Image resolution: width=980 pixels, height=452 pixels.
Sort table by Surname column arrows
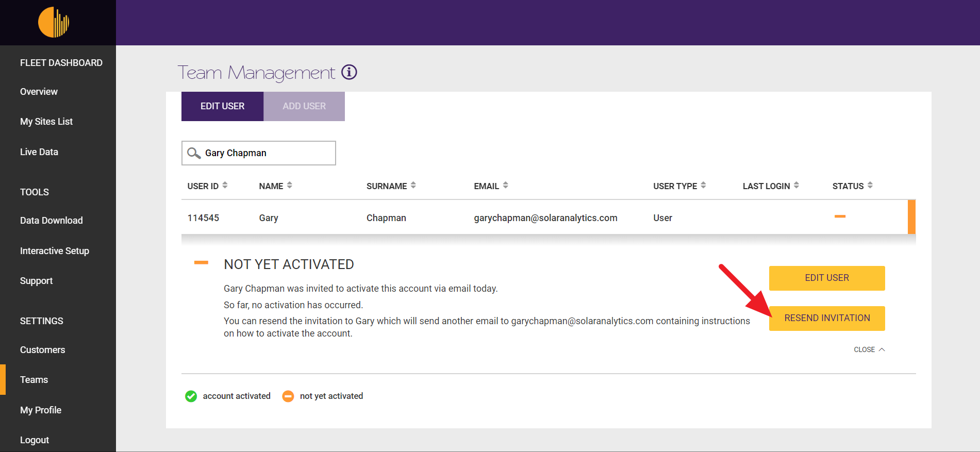tap(413, 186)
